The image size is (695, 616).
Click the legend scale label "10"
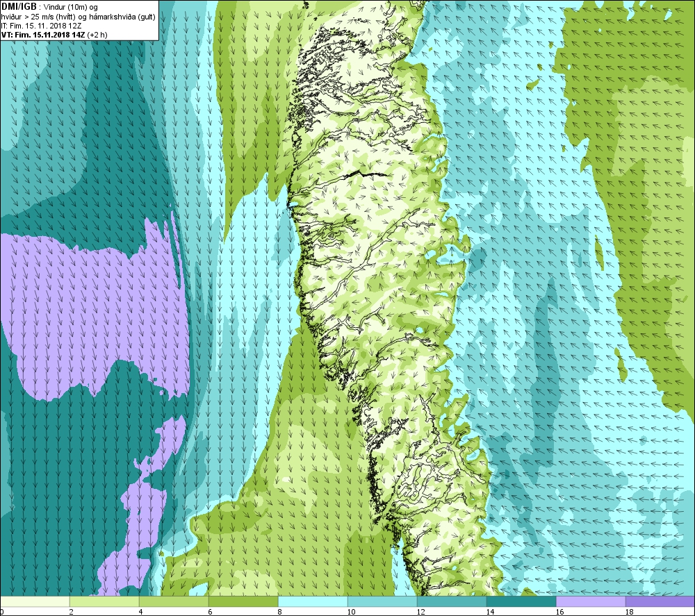tap(352, 612)
